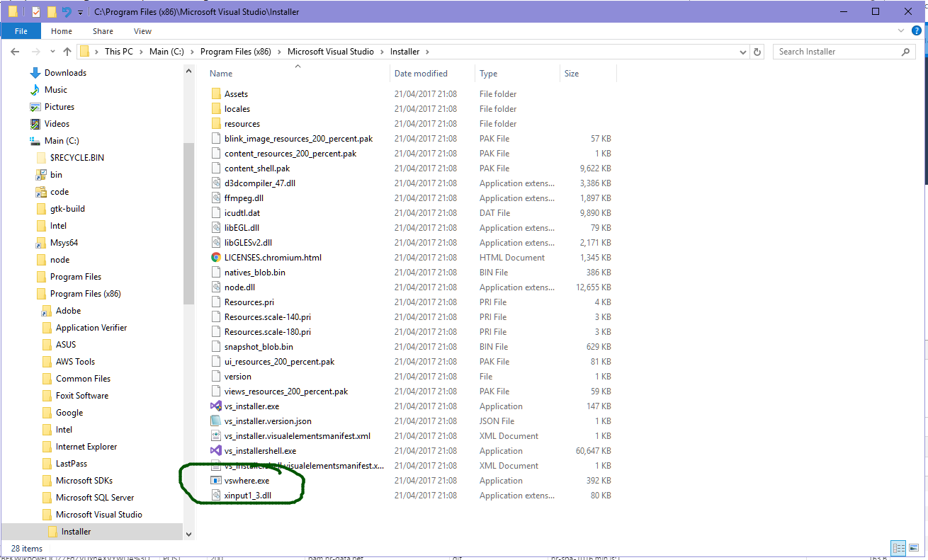Open Downloads in the navigation pane
928x560 pixels.
65,73
